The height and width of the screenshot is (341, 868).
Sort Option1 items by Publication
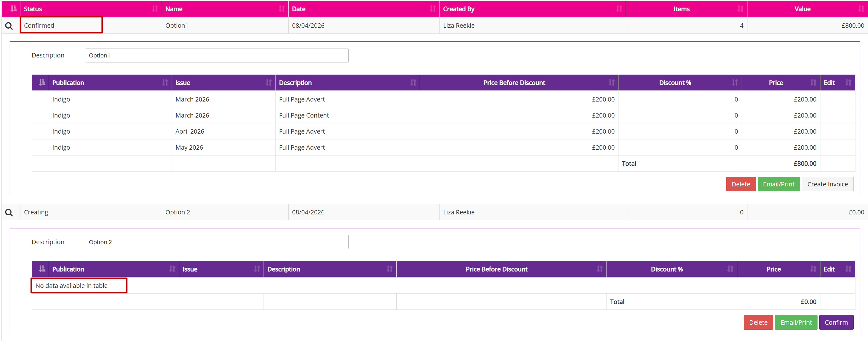tap(110, 83)
